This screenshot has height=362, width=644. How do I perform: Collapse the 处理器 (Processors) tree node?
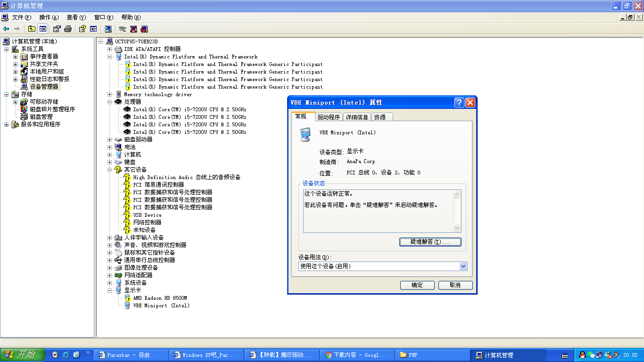pos(110,102)
